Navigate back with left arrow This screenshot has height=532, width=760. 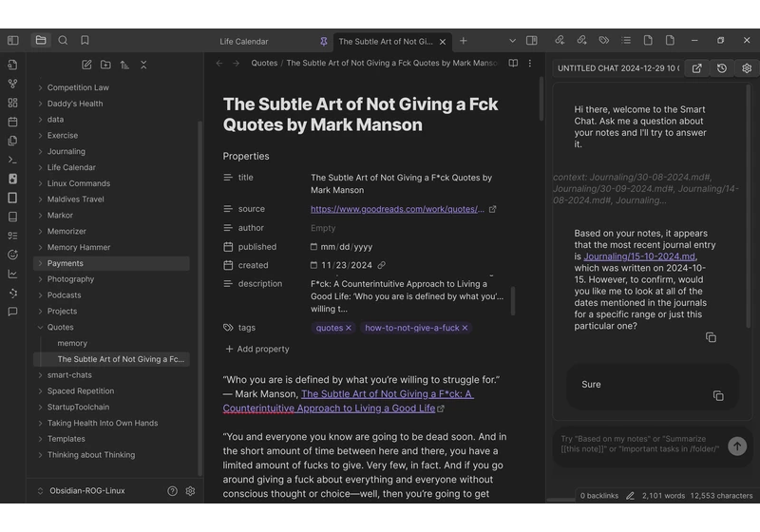tap(219, 63)
